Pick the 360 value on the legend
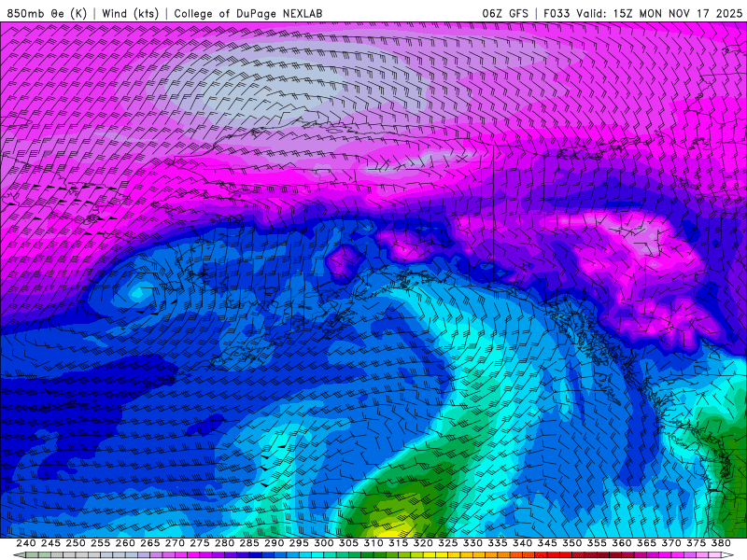This screenshot has width=747, height=560. (621, 543)
